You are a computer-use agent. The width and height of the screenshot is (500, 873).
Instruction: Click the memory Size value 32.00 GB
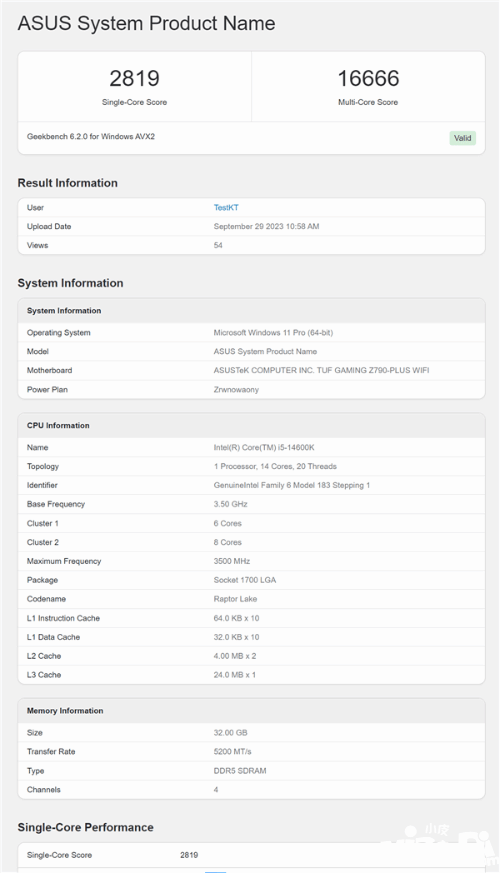click(231, 733)
